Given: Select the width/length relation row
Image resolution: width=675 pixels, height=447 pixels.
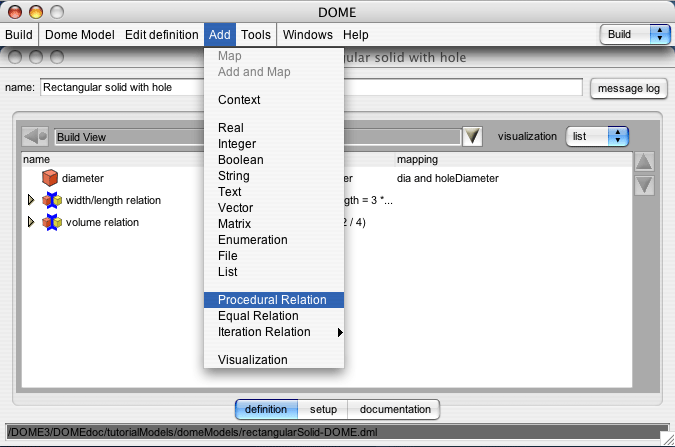Looking at the screenshot, I should pos(327,200).
